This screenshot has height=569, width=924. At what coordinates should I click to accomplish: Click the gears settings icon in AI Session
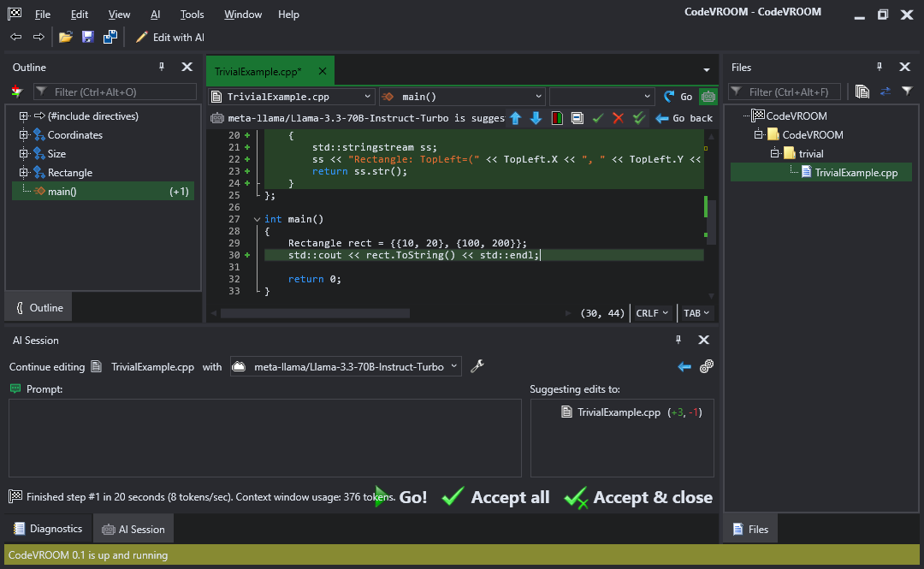click(707, 367)
